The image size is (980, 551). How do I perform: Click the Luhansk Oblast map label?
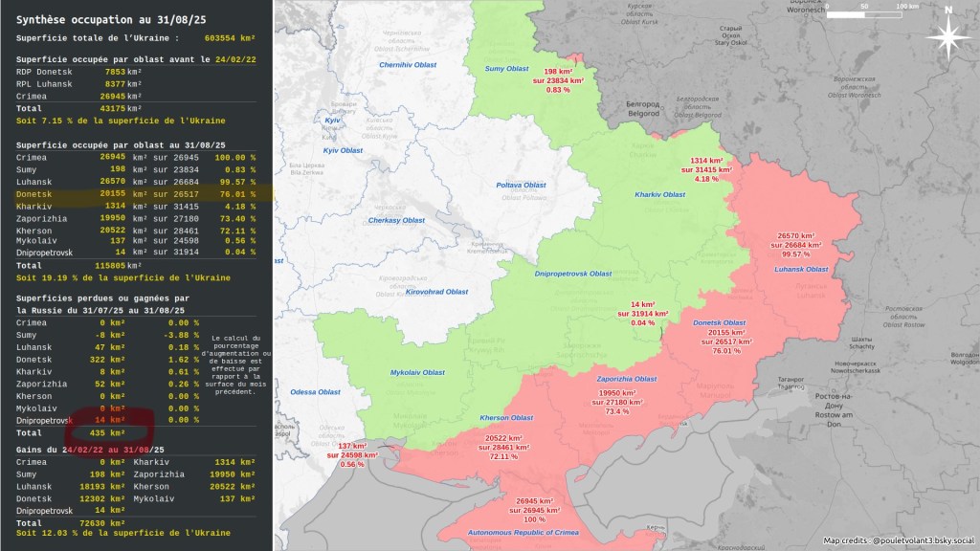800,269
